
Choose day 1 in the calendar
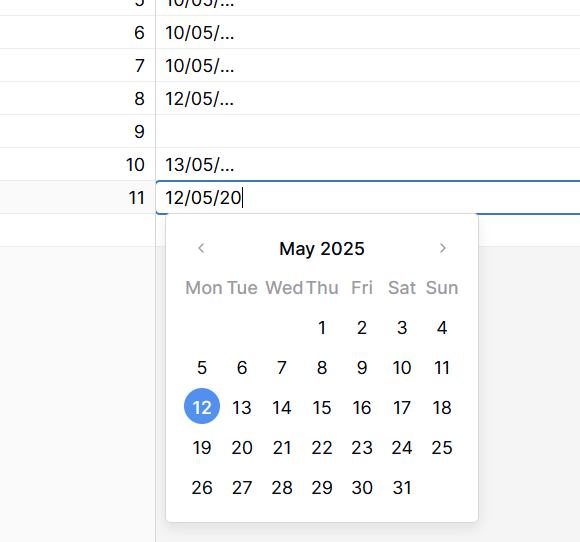point(322,328)
